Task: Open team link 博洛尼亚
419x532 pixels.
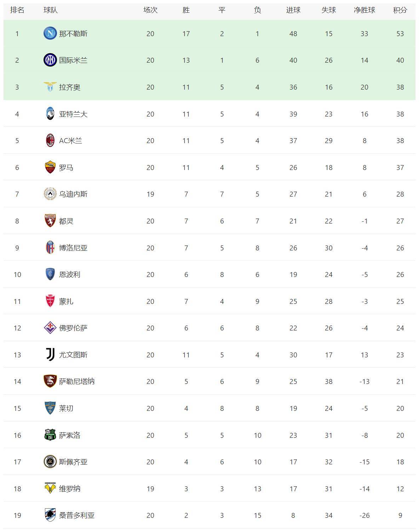Action: coord(73,248)
